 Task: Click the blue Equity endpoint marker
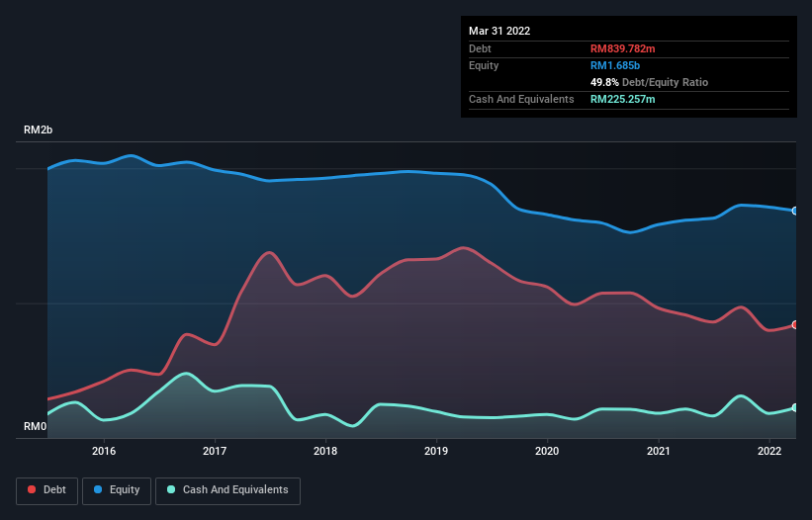point(795,211)
